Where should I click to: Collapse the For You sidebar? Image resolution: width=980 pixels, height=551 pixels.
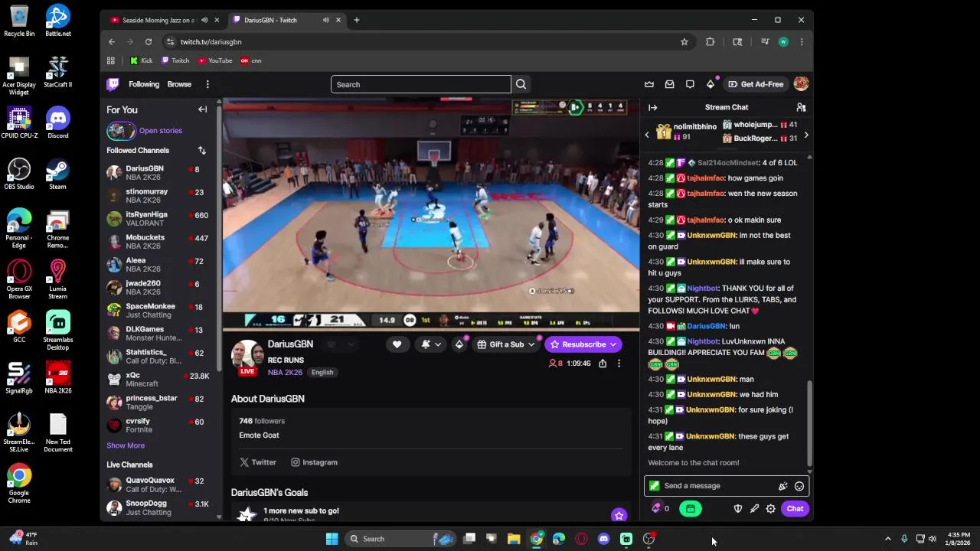pos(202,109)
